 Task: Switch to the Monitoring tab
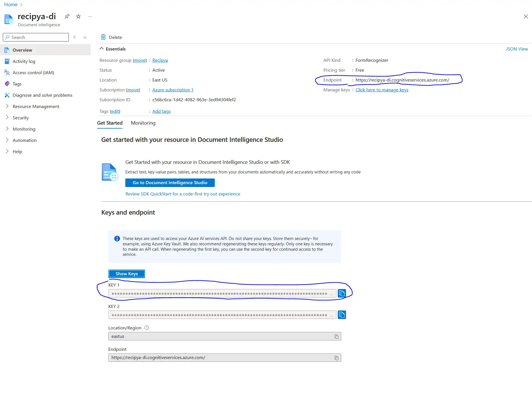[x=143, y=123]
